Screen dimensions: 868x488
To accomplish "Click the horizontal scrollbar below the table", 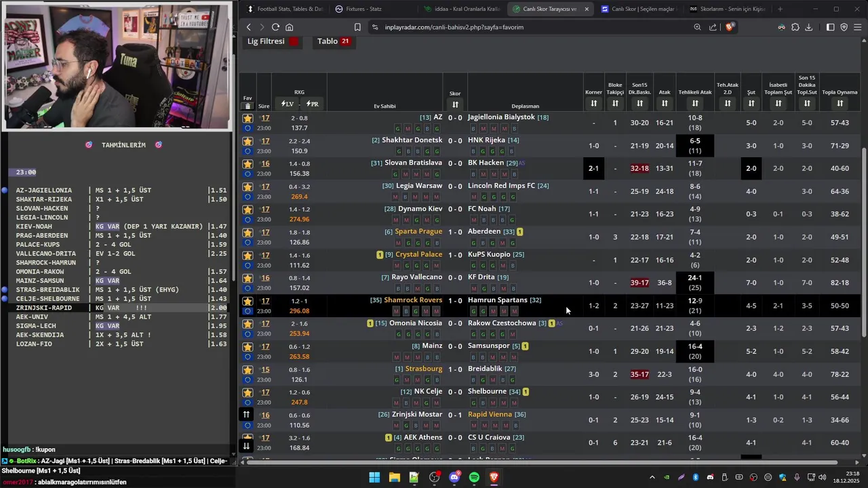I will (x=542, y=462).
